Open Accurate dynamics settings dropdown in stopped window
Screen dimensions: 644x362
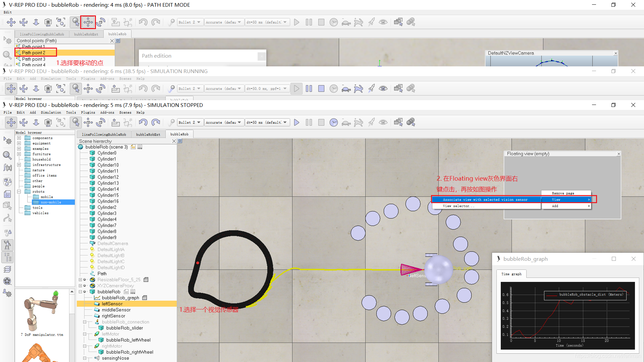click(223, 122)
